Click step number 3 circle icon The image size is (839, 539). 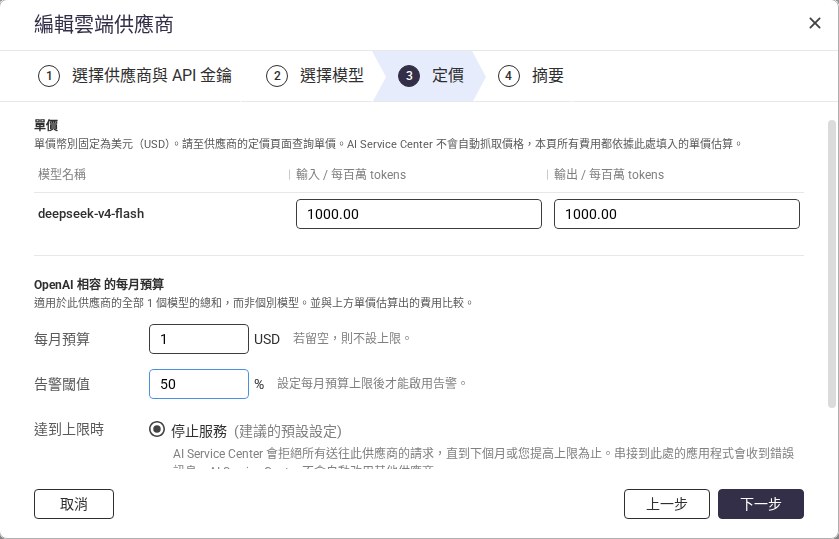click(409, 76)
